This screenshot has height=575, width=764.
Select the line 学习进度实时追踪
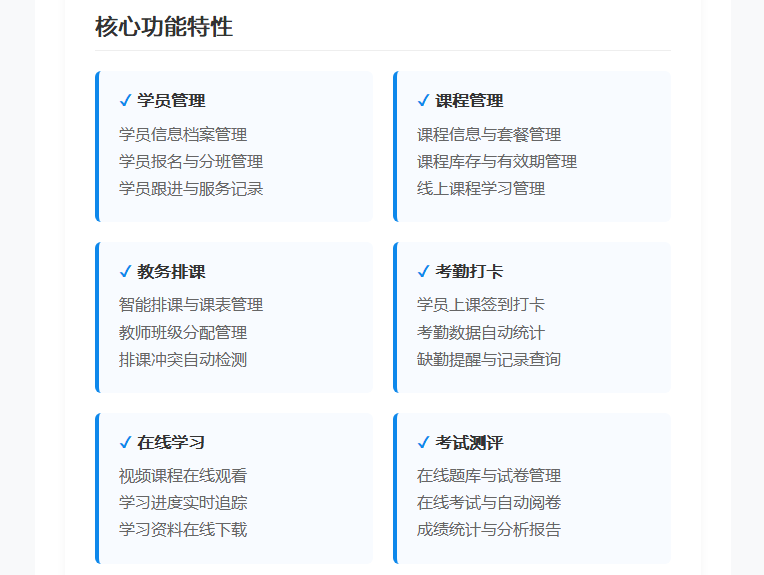[183, 503]
